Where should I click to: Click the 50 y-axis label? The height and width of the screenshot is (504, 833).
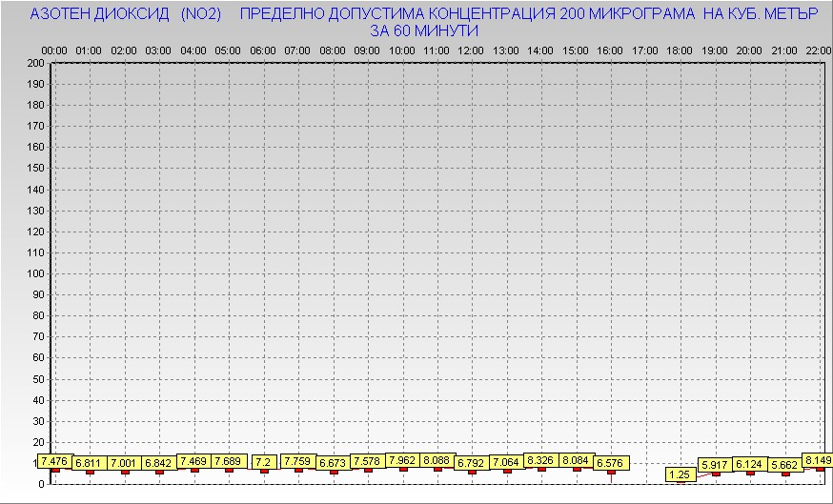[x=38, y=379]
